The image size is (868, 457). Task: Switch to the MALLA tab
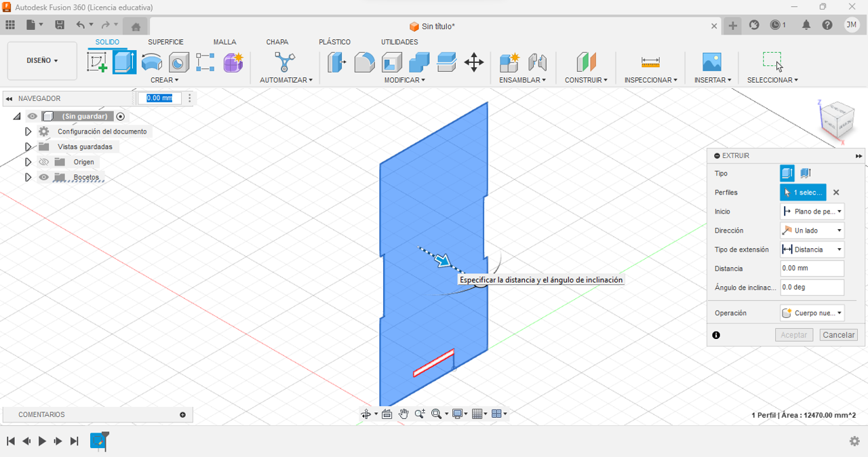click(x=224, y=42)
